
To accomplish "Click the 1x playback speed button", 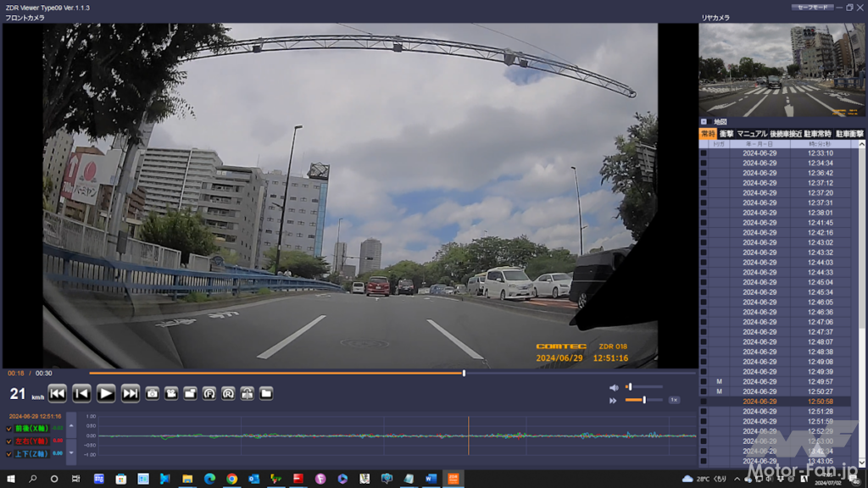I will click(674, 400).
